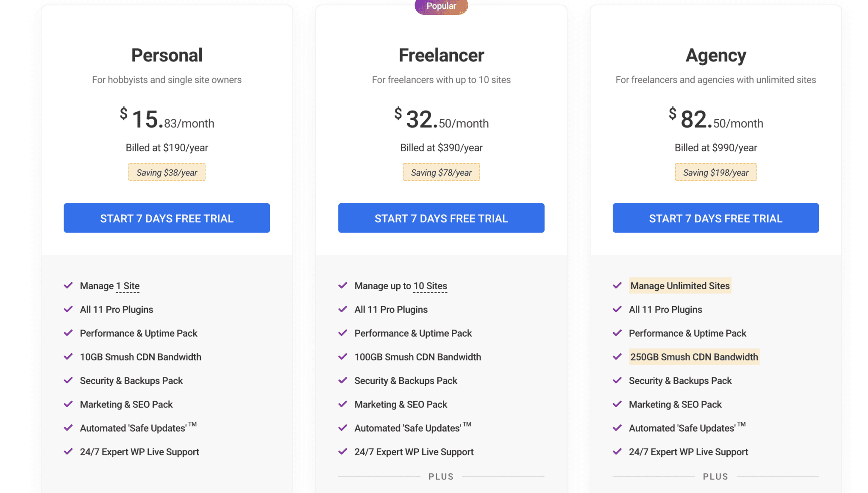Click the checkmark beside 'Marketing & SEO Pack' under Freelancer

(x=343, y=404)
